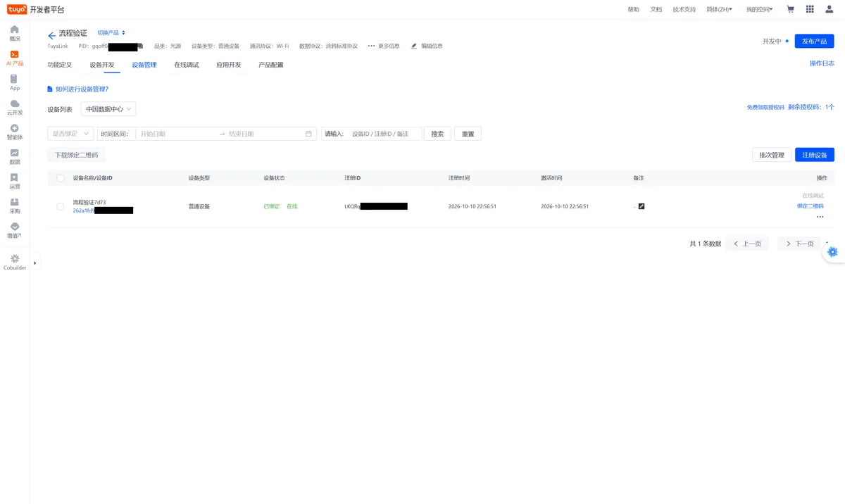The image size is (845, 504).
Task: Click the 注册设备 register device button
Action: tap(815, 155)
